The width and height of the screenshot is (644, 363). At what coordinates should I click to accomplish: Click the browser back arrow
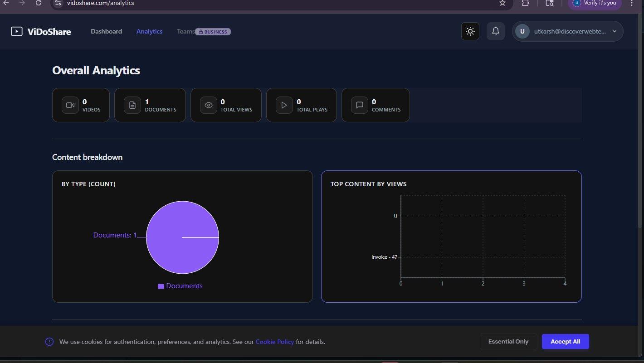point(6,3)
